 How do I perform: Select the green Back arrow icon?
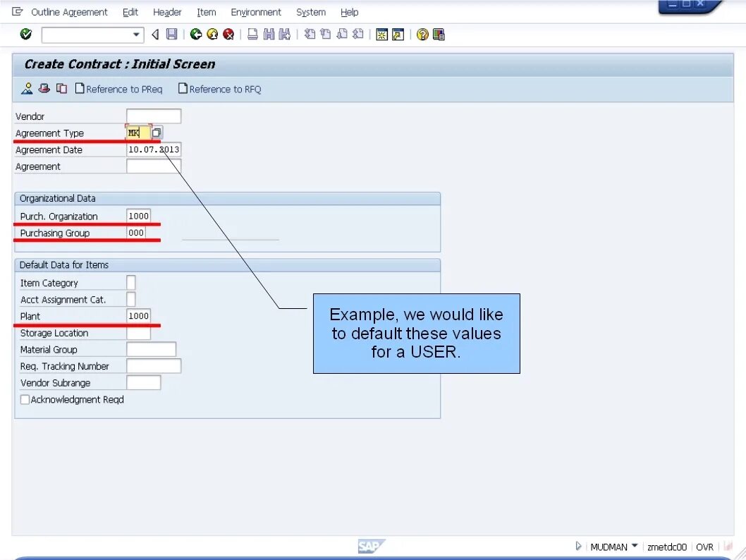click(195, 34)
